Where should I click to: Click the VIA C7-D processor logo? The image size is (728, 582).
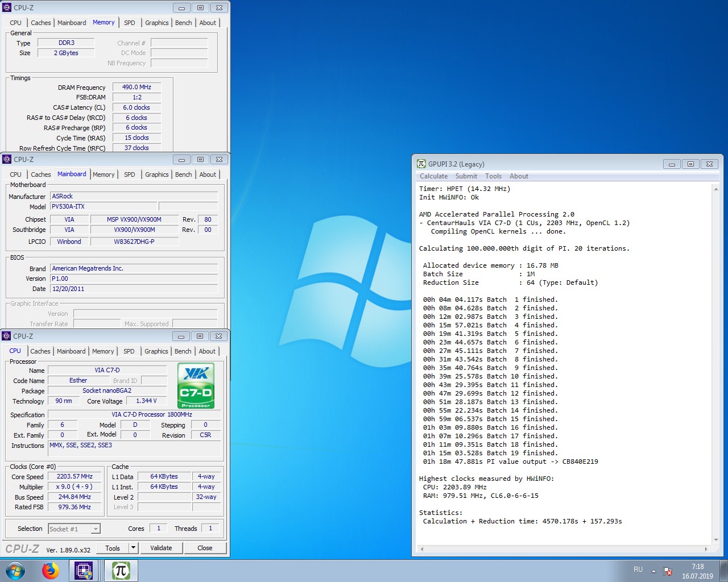[x=196, y=386]
